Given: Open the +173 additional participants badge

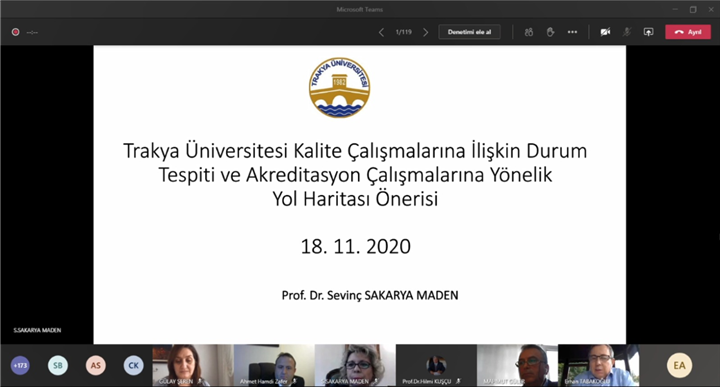Looking at the screenshot, I should [20, 365].
